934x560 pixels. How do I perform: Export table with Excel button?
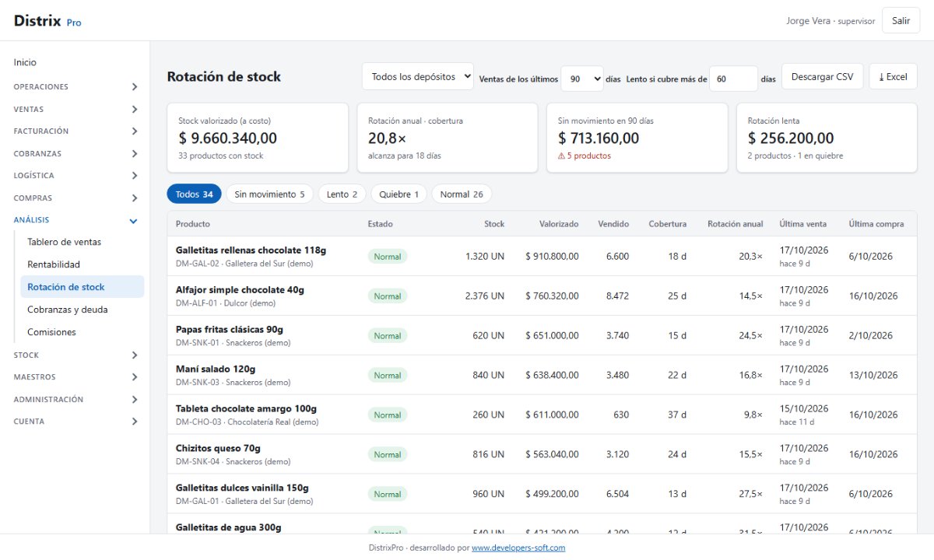(893, 77)
